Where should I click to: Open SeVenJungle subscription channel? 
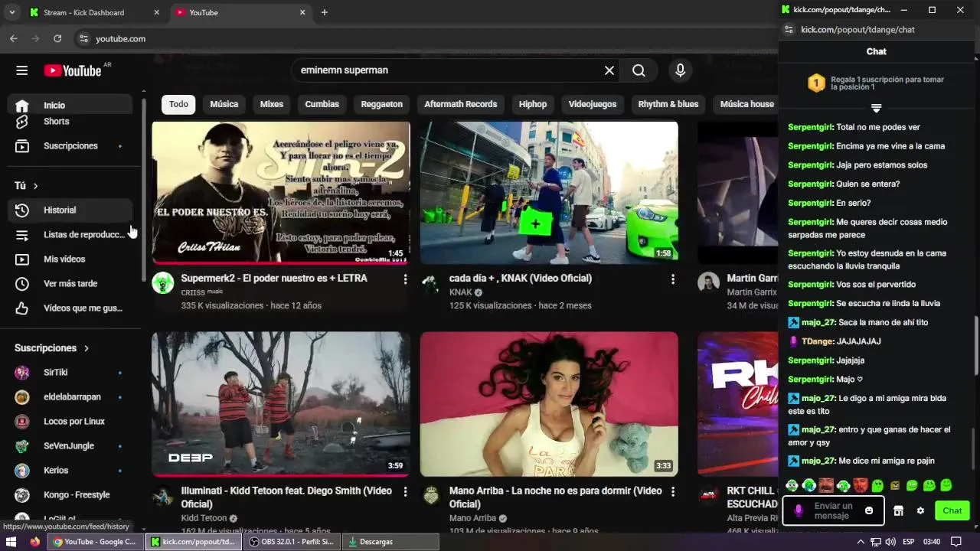(x=70, y=446)
